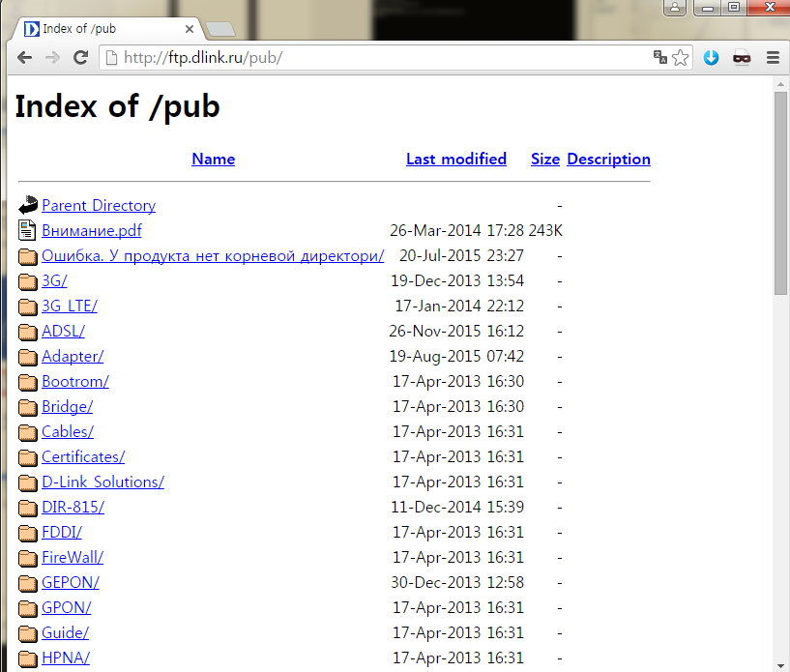Click the vertical scrollbar down arrow

781,665
